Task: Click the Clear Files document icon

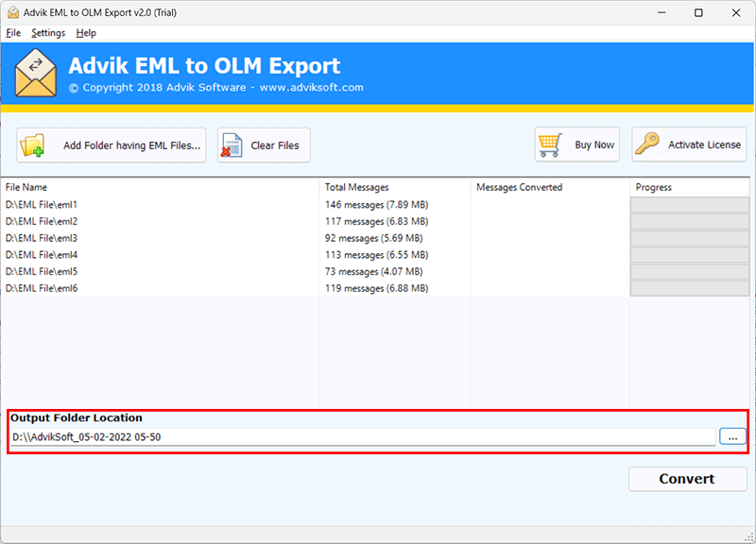Action: coord(232,145)
